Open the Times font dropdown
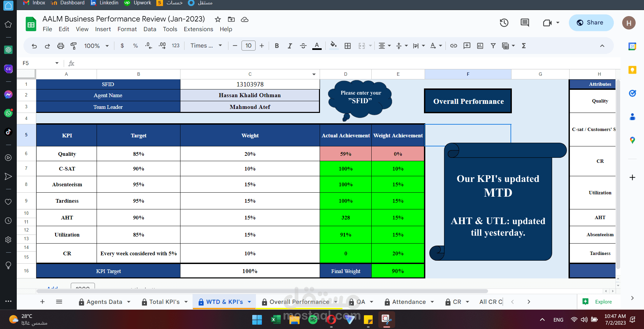The image size is (644, 329). [x=206, y=46]
